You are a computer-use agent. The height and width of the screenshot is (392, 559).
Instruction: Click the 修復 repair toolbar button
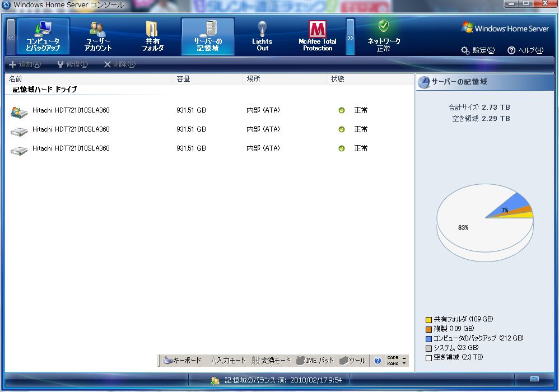click(x=72, y=64)
